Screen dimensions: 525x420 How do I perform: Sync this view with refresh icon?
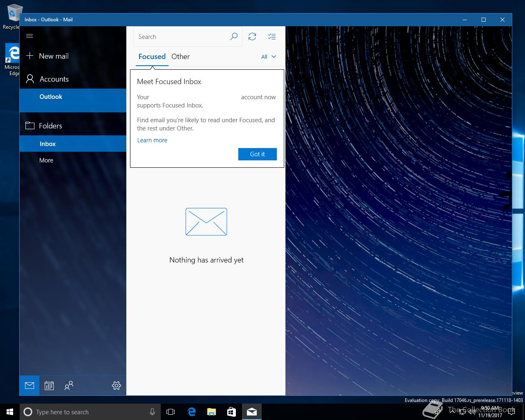(x=252, y=37)
